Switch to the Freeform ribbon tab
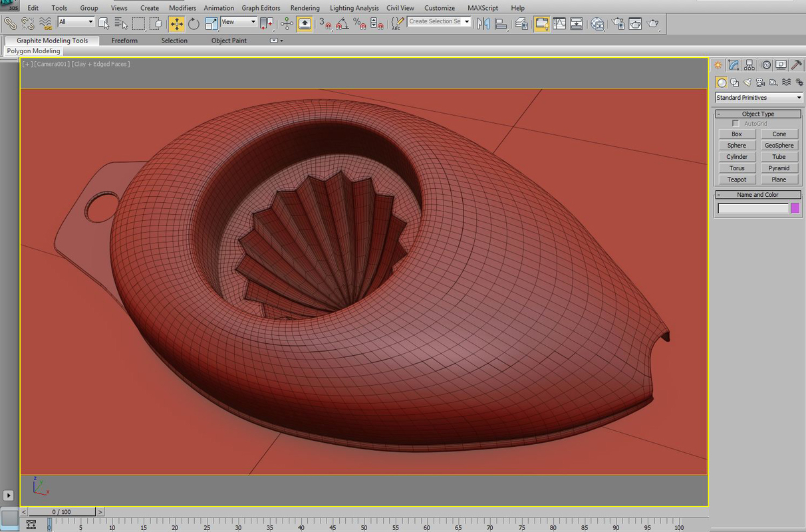Viewport: 806px width, 532px height. click(x=124, y=40)
